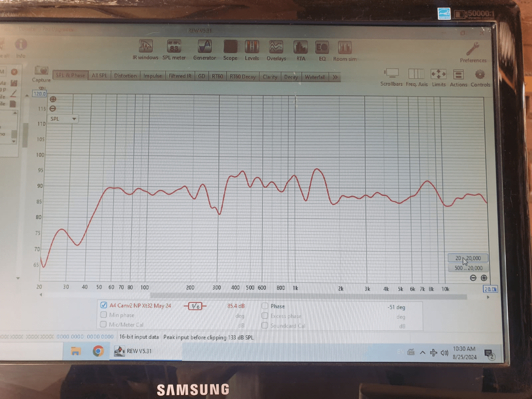
Task: Edit the 20.0k frequency limit field
Action: [x=490, y=289]
